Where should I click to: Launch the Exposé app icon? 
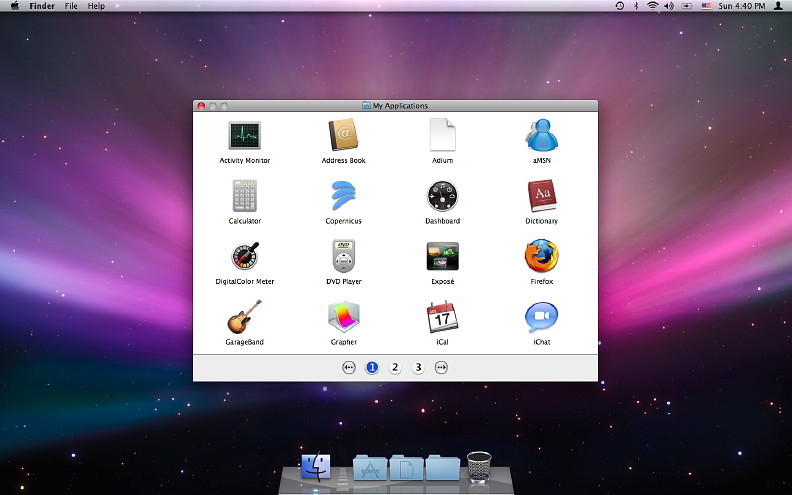pyautogui.click(x=442, y=256)
